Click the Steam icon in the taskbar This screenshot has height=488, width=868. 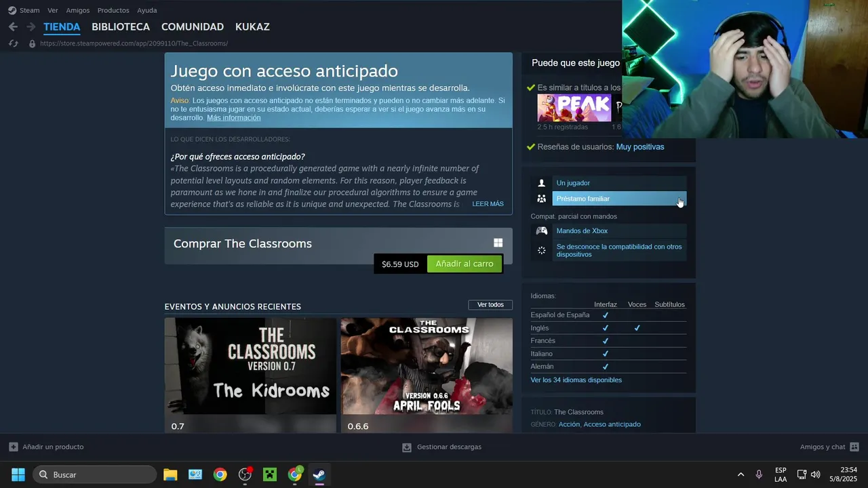click(319, 474)
